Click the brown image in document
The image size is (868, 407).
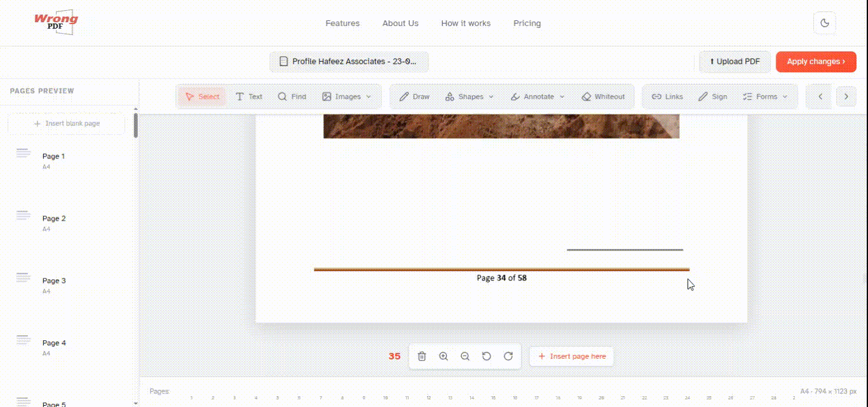point(501,126)
